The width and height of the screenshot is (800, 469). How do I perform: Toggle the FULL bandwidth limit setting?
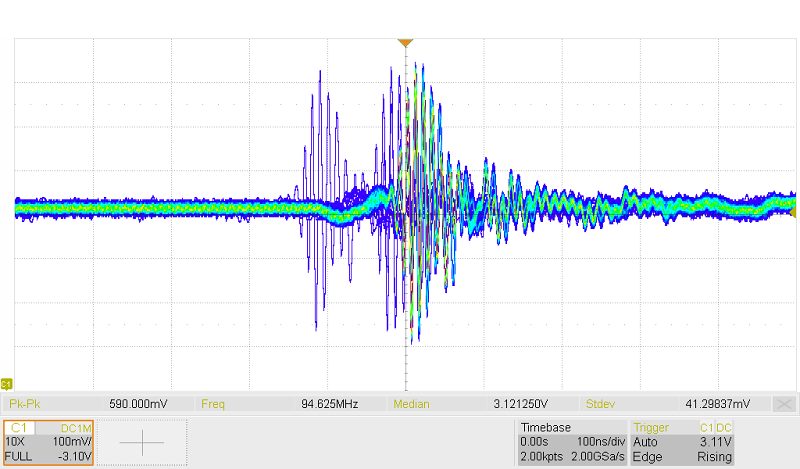pyautogui.click(x=19, y=456)
